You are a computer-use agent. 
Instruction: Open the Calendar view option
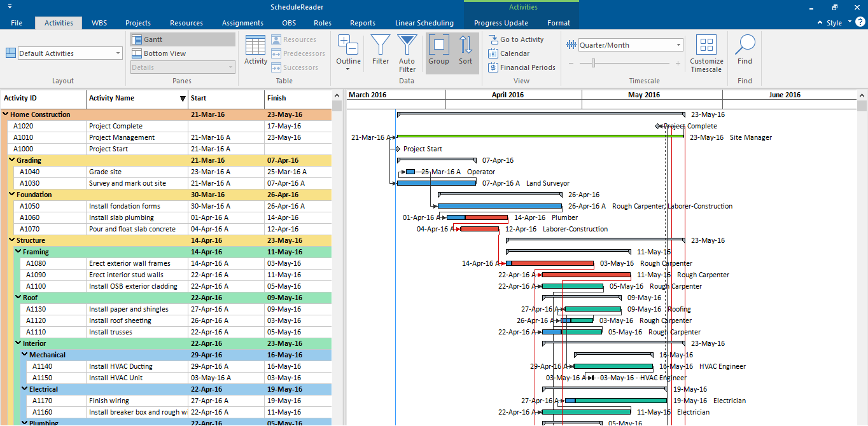(508, 53)
